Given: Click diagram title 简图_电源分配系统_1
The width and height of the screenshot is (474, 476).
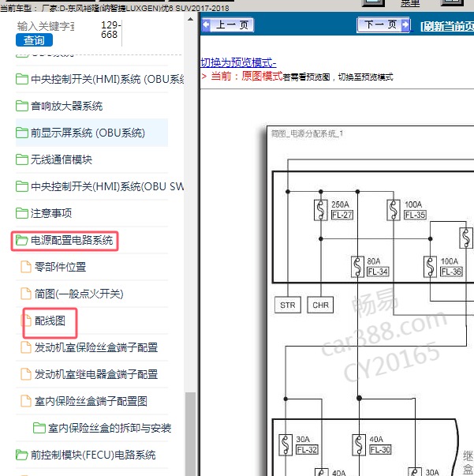Looking at the screenshot, I should [307, 133].
